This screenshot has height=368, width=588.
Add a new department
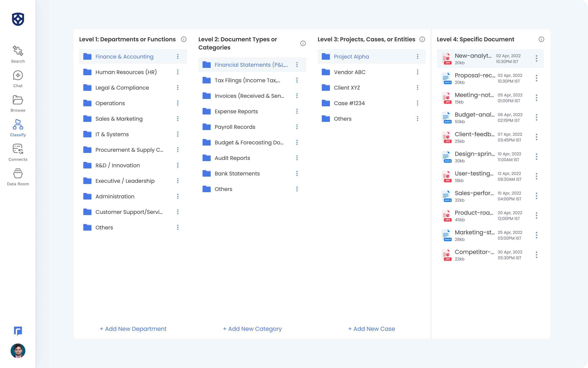coord(133,329)
